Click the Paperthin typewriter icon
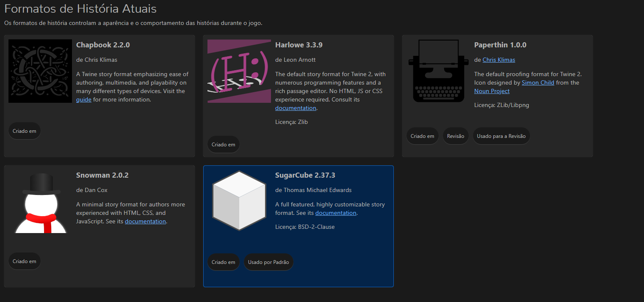 [438, 71]
